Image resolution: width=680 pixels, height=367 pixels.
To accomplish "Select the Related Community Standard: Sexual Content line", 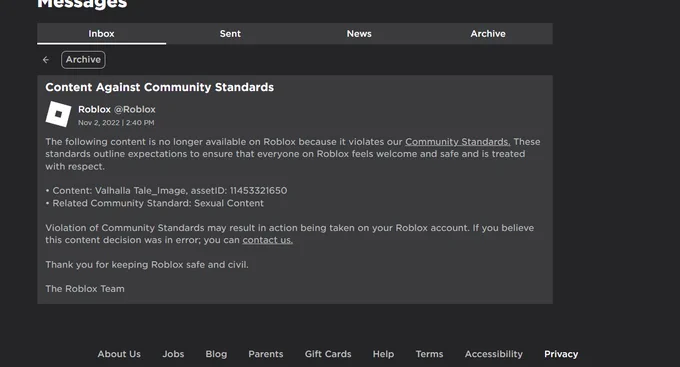I will click(154, 203).
